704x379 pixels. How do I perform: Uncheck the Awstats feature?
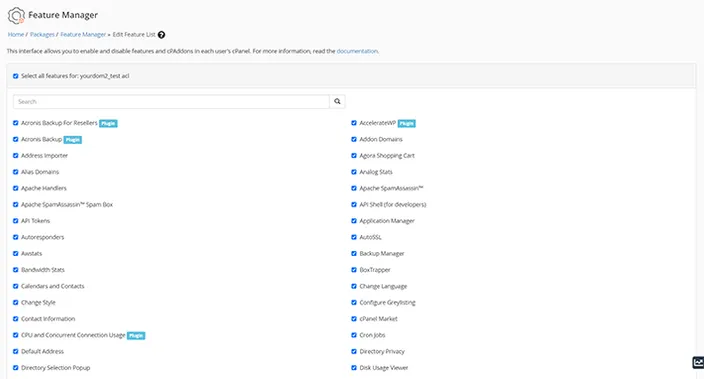pos(16,253)
